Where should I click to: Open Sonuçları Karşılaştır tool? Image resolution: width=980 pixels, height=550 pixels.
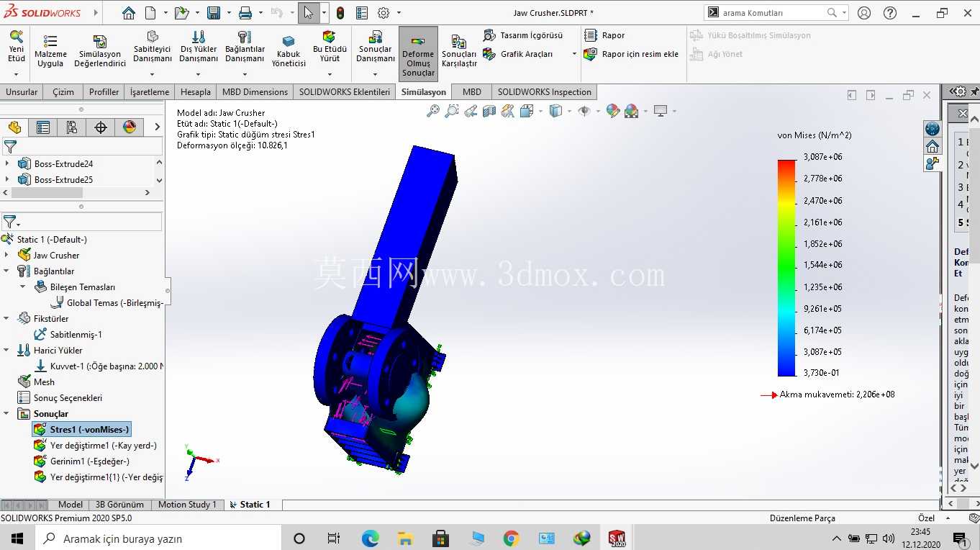tap(459, 51)
